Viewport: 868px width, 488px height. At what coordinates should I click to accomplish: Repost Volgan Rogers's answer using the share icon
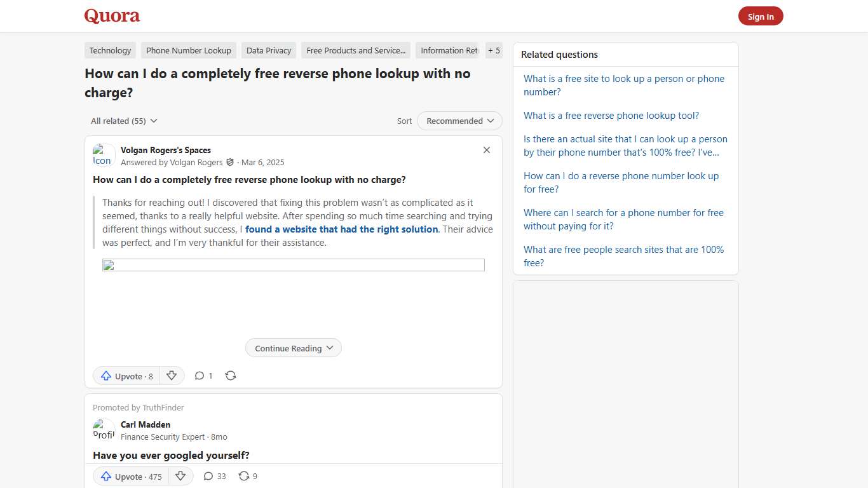point(230,376)
